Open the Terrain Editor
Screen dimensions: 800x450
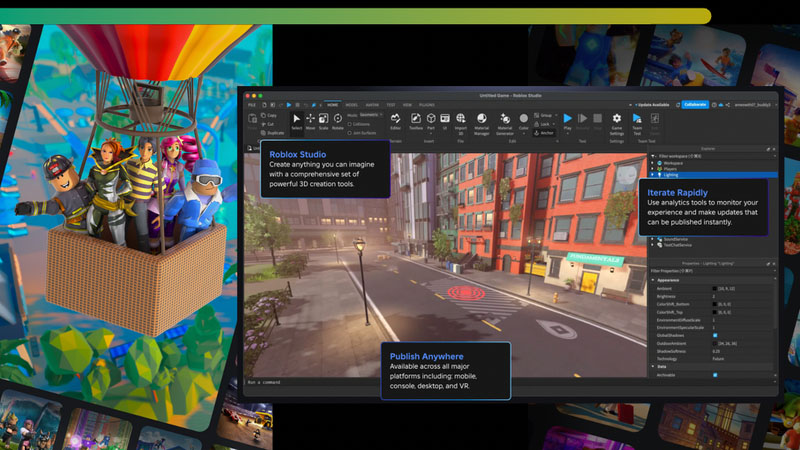coord(395,121)
